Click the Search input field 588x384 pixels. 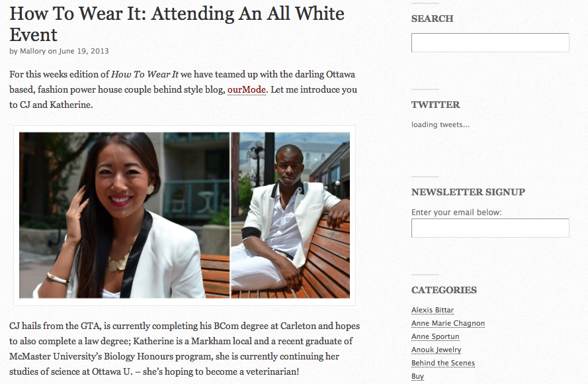point(490,43)
